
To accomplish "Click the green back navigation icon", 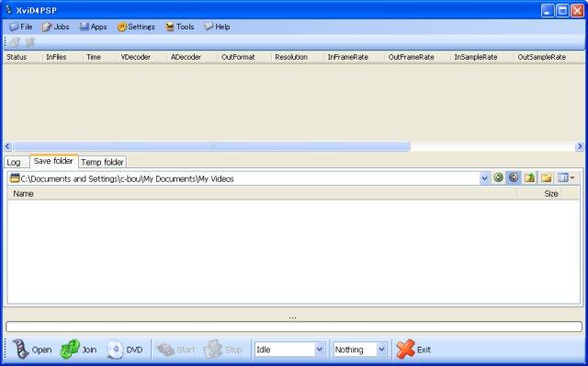I will [x=498, y=177].
